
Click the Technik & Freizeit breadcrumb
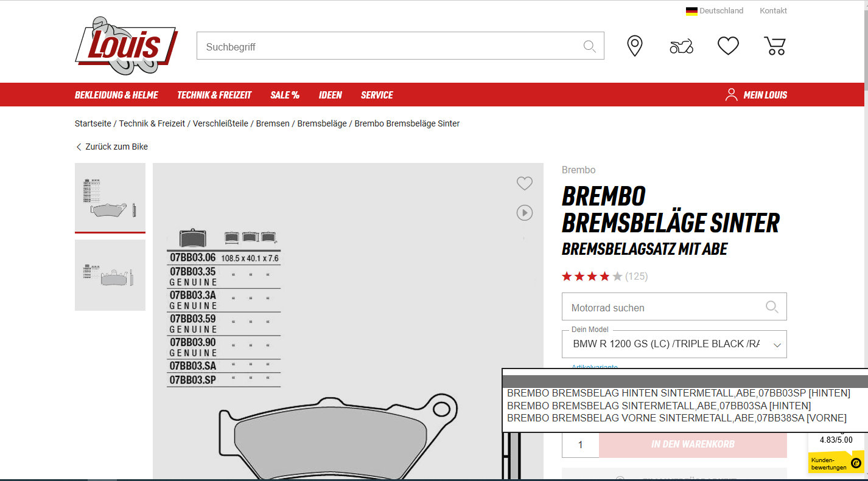152,123
